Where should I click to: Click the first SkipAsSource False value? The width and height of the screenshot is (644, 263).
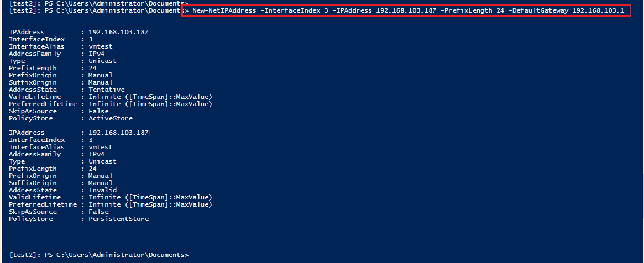point(98,111)
